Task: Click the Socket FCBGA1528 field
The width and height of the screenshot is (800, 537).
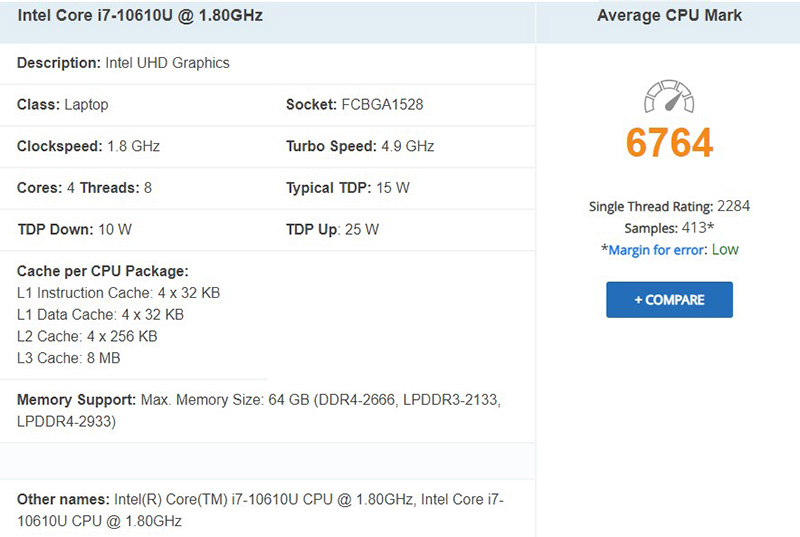Action: [347, 104]
